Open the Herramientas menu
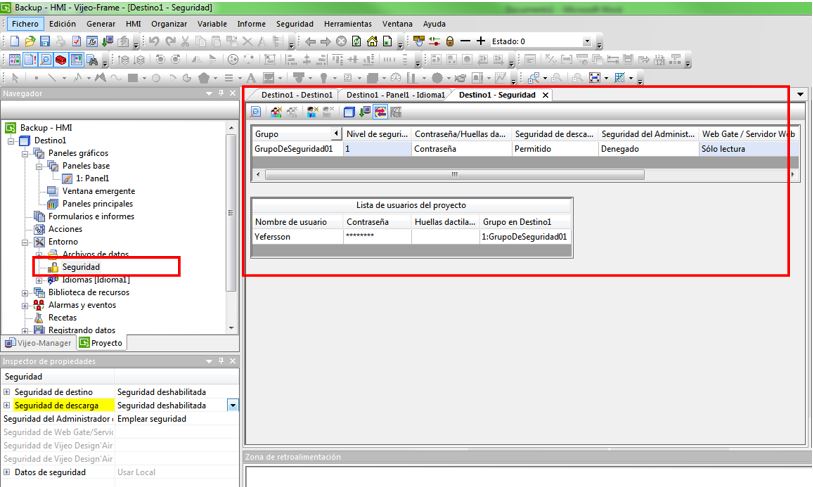Viewport: 813px width, 487px height. point(348,24)
